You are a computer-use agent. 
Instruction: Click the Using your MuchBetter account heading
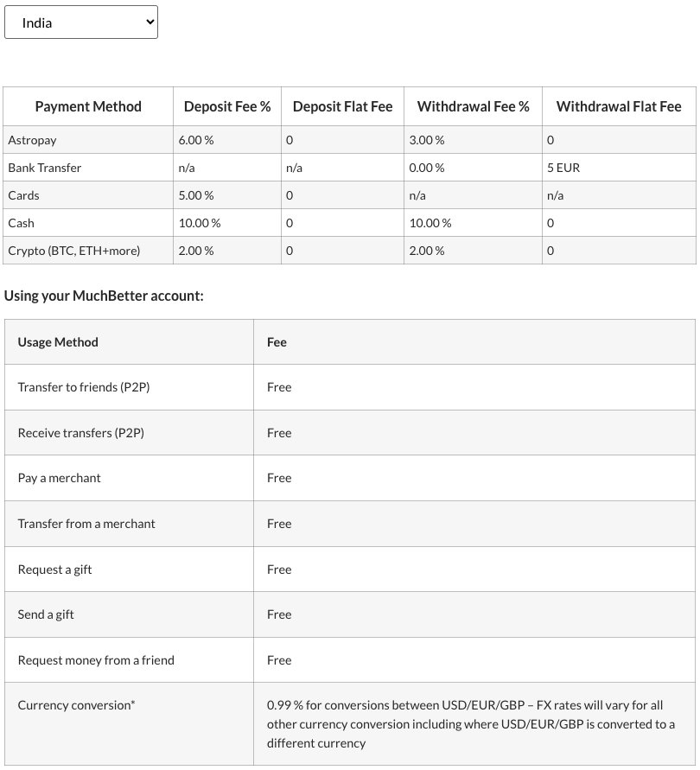click(x=104, y=296)
